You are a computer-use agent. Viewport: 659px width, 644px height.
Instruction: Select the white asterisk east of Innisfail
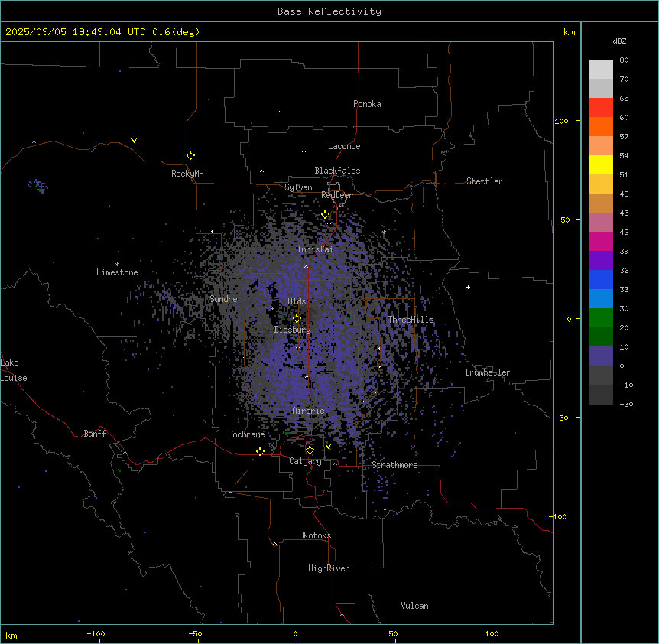point(384,232)
